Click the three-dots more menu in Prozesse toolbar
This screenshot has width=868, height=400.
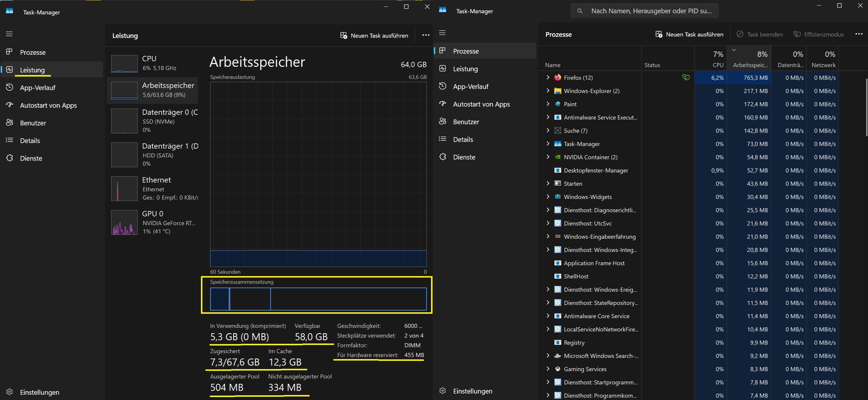click(x=859, y=34)
